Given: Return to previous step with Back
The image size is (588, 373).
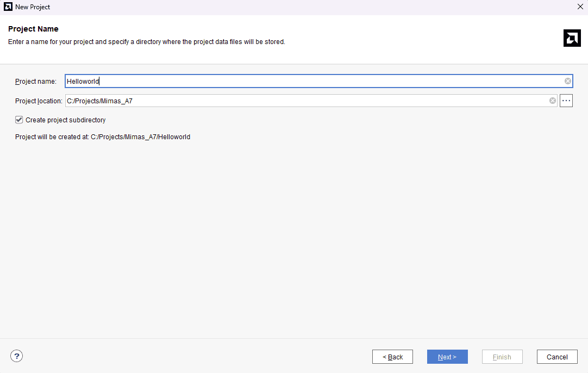Looking at the screenshot, I should pos(392,357).
